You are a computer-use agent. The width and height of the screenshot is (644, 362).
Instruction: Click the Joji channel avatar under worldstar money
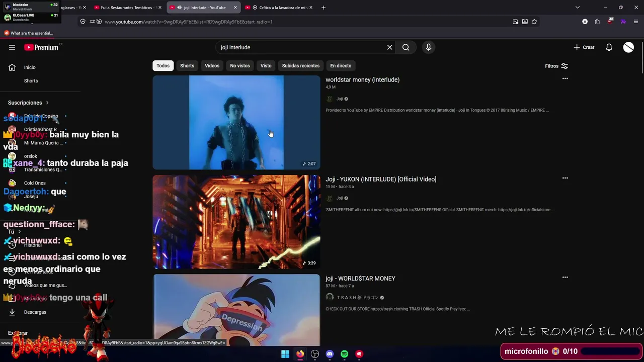[x=330, y=99]
